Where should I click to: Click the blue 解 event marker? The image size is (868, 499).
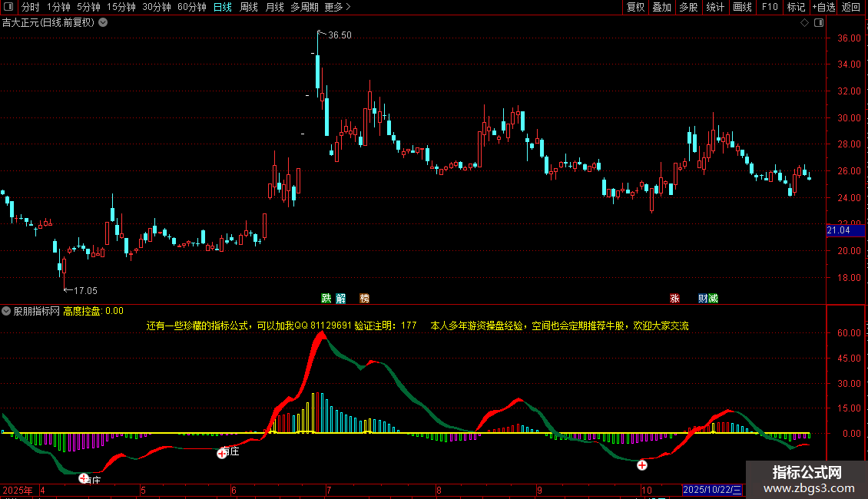point(340,299)
